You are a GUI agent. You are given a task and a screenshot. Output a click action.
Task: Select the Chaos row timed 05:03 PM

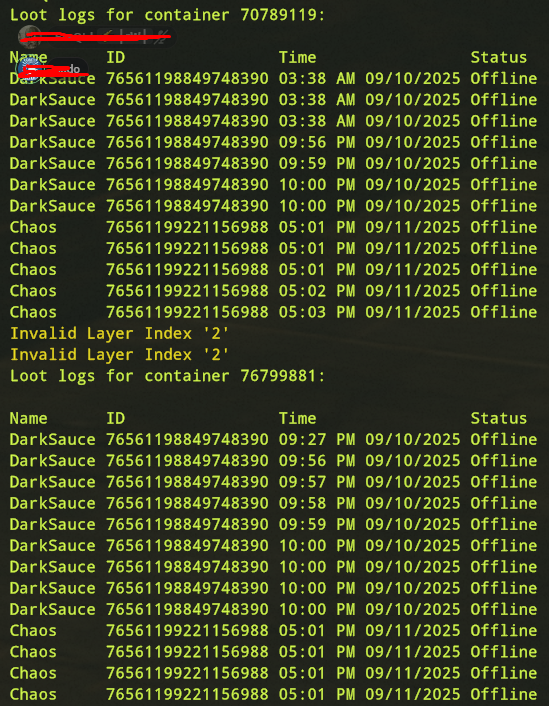pos(273,312)
